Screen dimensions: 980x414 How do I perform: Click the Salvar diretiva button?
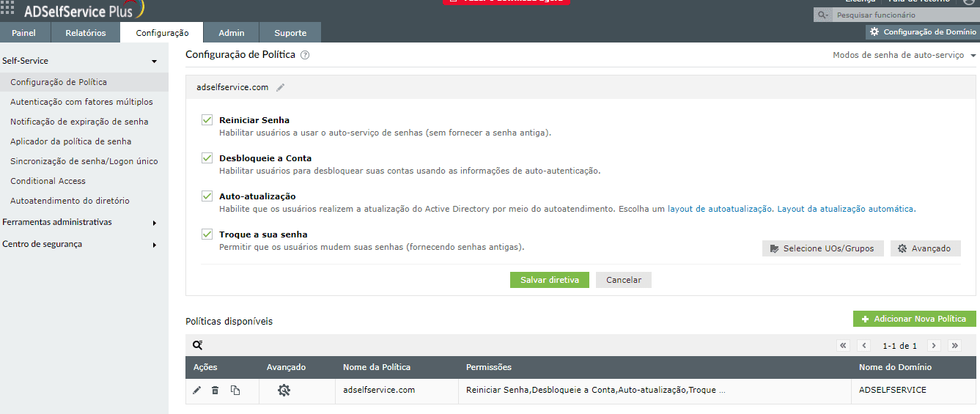coord(549,280)
